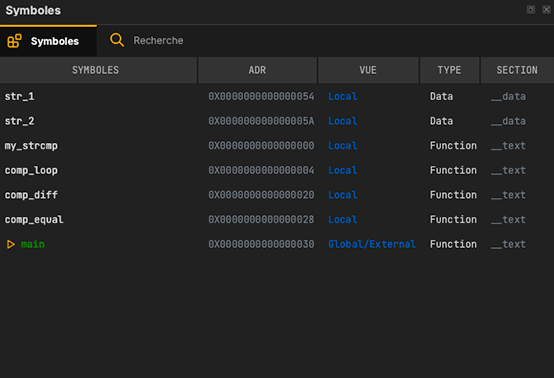Click the Global/External view of main
Screen dimensions: 554x378
372,244
